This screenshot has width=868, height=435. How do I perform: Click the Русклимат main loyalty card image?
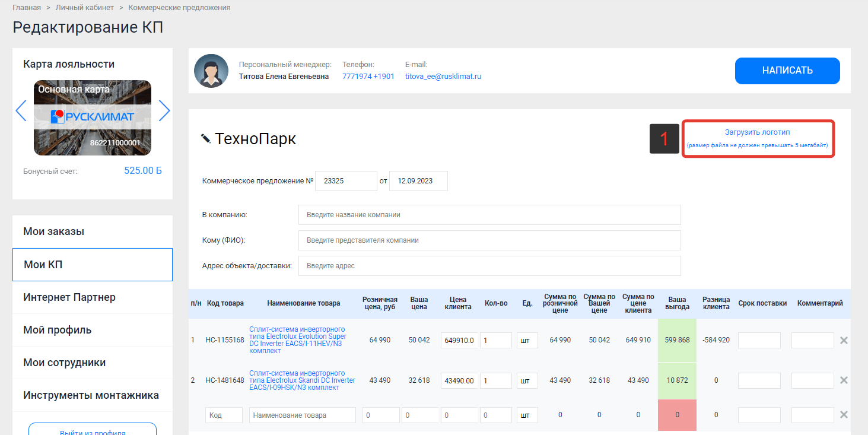pyautogui.click(x=93, y=118)
